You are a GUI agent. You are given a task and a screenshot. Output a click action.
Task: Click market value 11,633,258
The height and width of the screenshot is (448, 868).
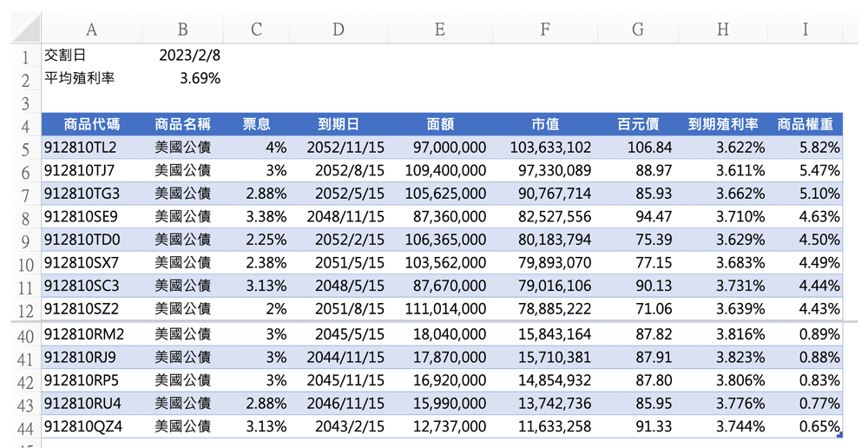click(x=545, y=426)
